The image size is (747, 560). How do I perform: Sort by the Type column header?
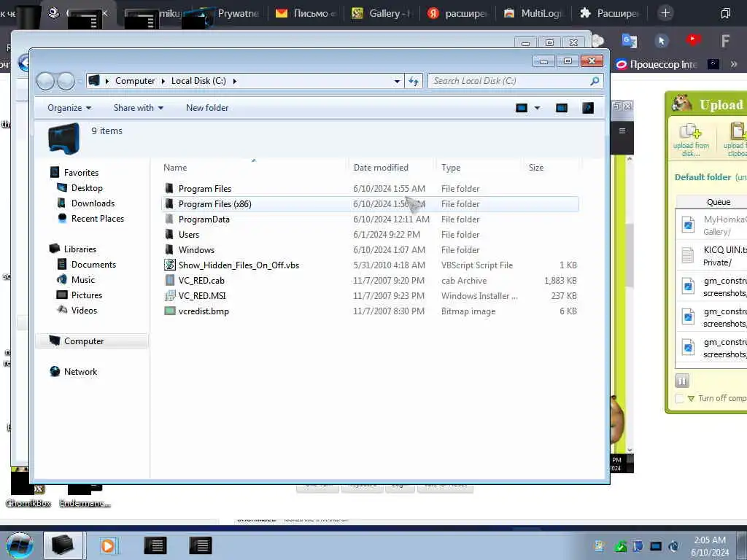tap(451, 168)
